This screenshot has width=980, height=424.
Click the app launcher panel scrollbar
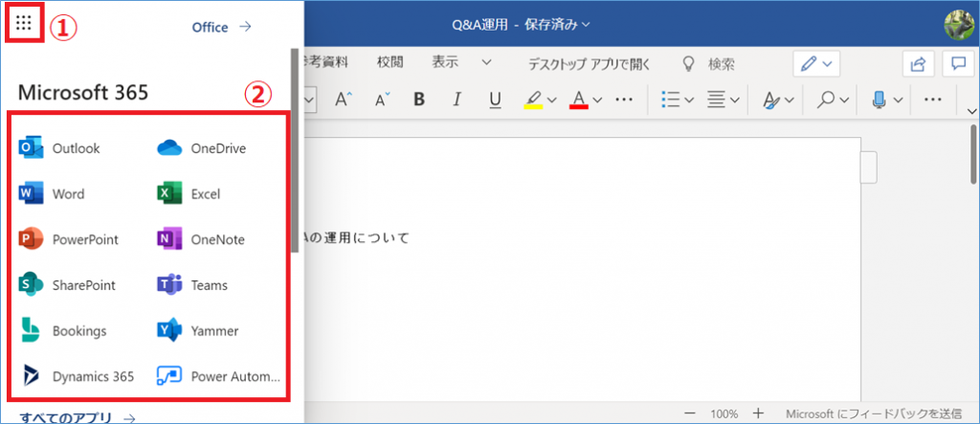(x=295, y=150)
